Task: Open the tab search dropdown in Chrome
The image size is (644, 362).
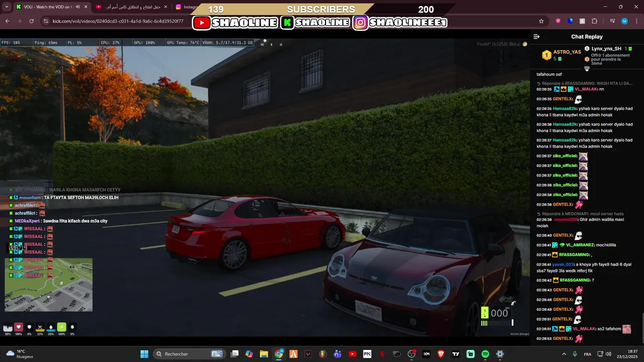Action: 6,7
